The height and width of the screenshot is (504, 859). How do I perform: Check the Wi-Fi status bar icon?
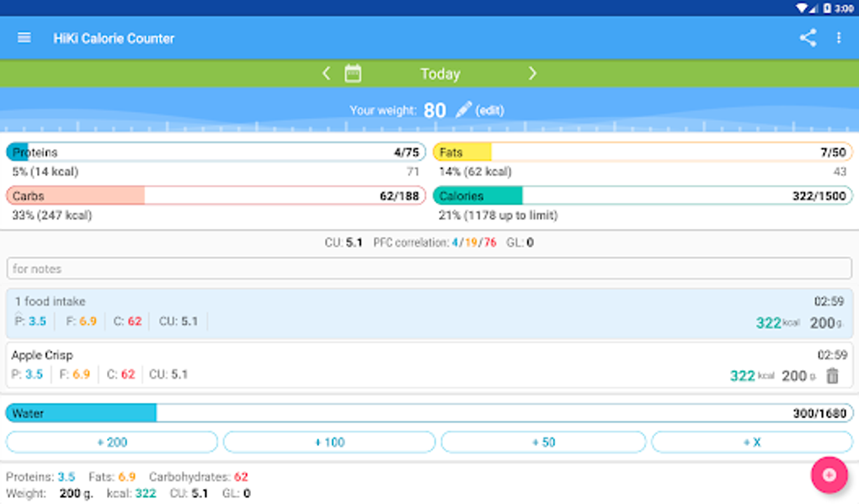(x=802, y=8)
